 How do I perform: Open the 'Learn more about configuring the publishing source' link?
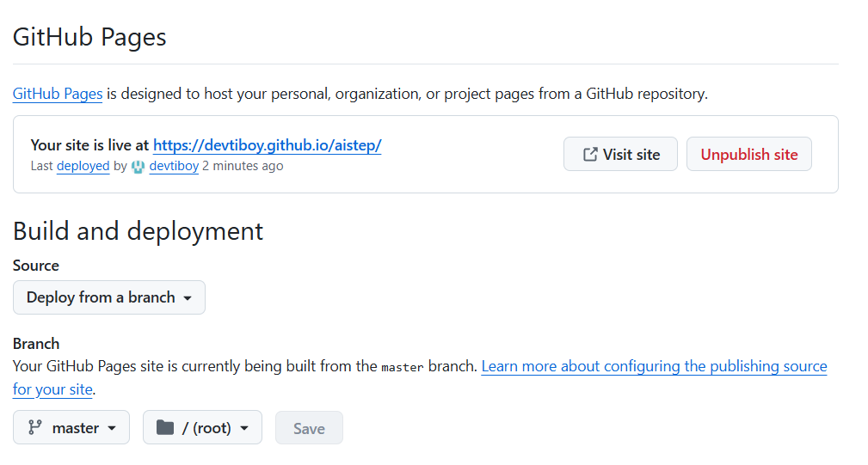click(655, 366)
